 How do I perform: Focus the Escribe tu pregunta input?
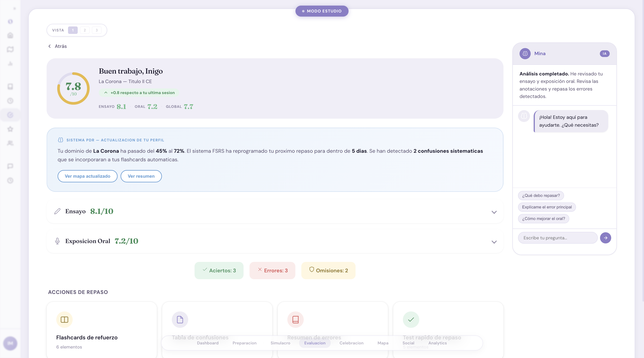[558, 238]
